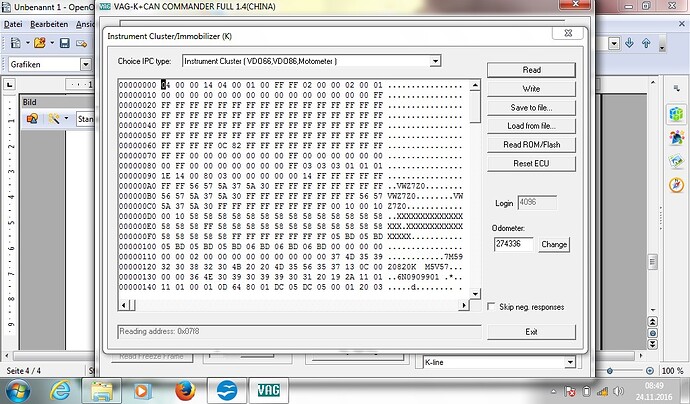Image resolution: width=690 pixels, height=404 pixels.
Task: Open the Styles and Formatting sidebar icon
Action: pos(676,138)
